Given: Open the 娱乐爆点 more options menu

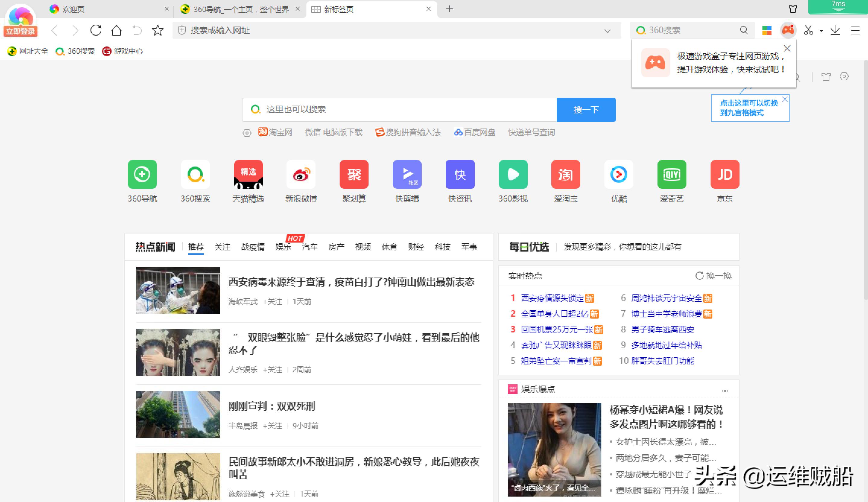Looking at the screenshot, I should point(725,390).
